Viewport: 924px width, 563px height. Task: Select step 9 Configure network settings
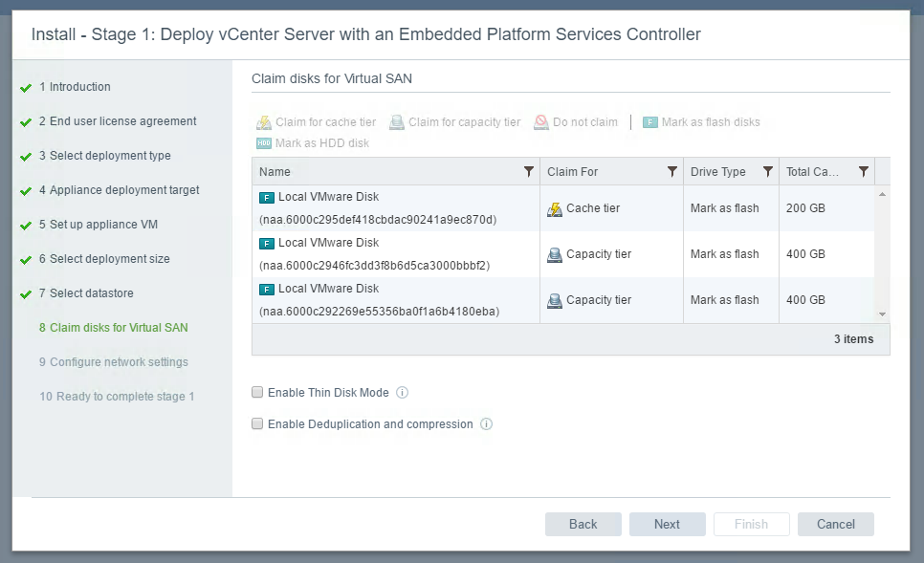pyautogui.click(x=114, y=362)
